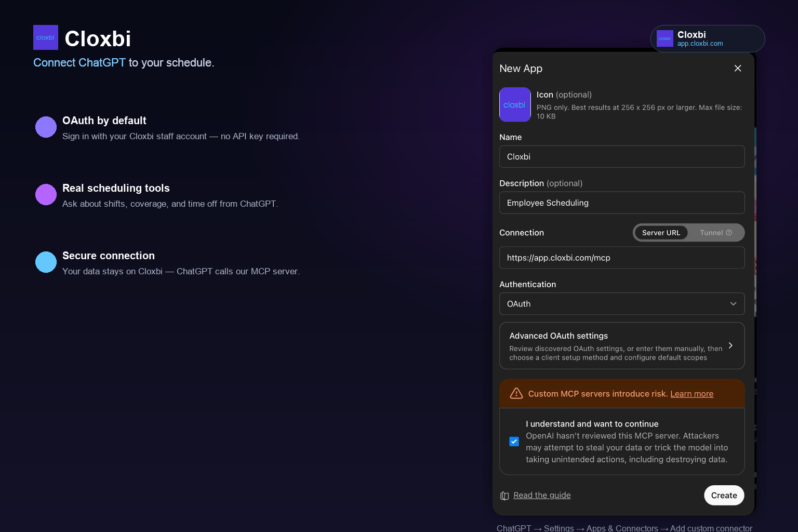Click the Name field containing Cloxbi
798x532 pixels.
622,156
